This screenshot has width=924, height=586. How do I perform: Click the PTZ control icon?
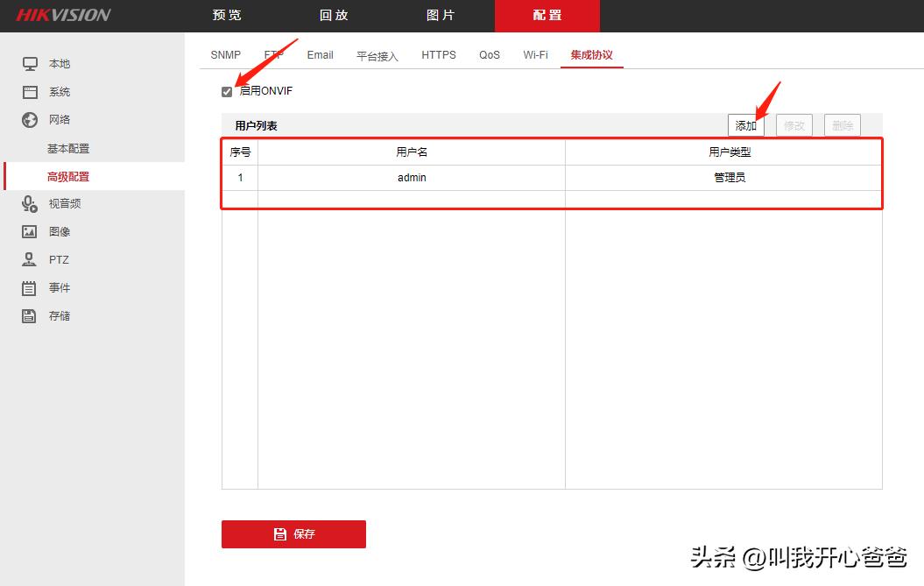(29, 259)
